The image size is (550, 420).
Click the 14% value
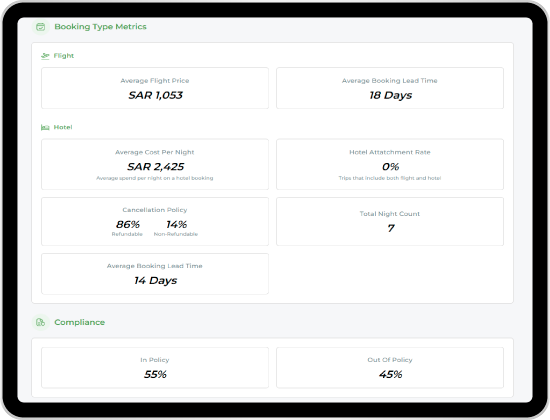click(176, 224)
